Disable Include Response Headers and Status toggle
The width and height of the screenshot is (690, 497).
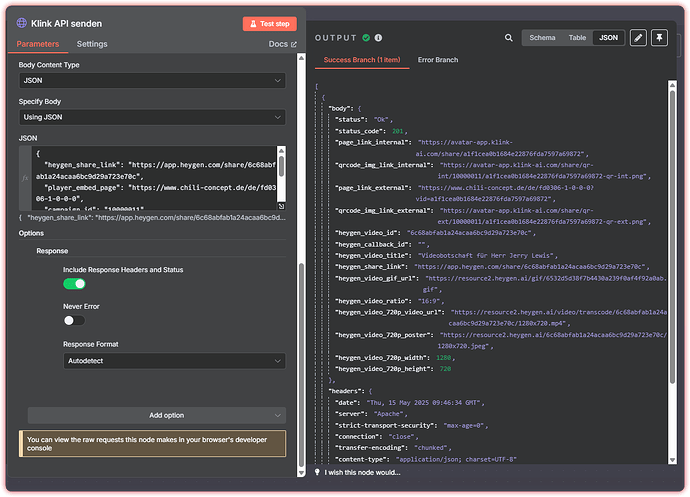74,284
